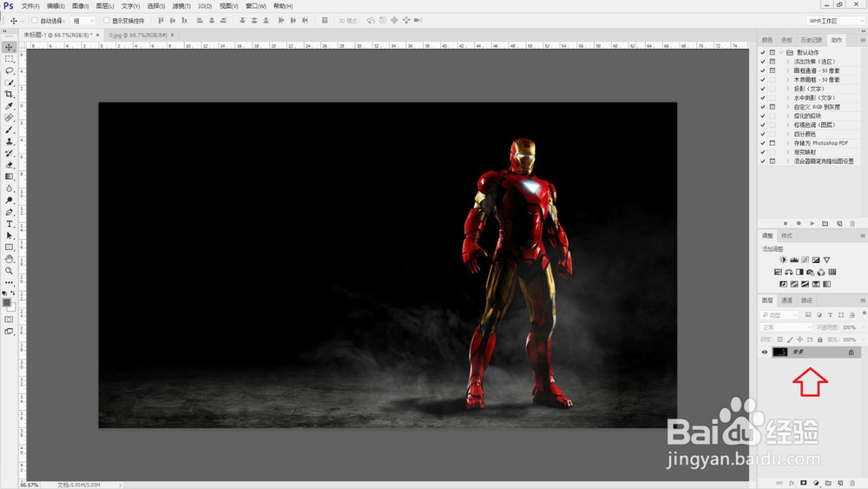The image size is (868, 489).
Task: Click the 背景 layer thumbnail
Action: click(780, 353)
